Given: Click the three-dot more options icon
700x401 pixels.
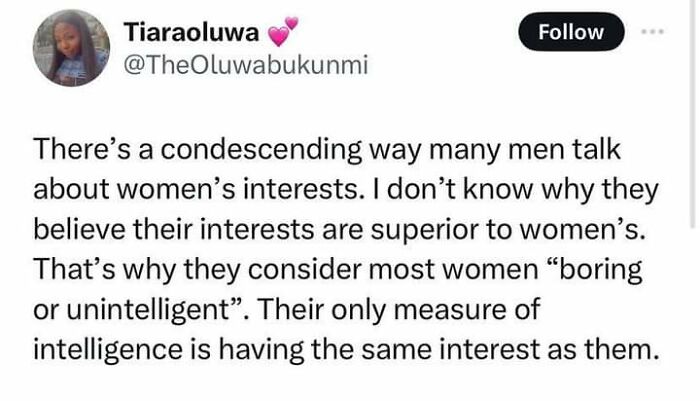Looking at the screenshot, I should pos(653,31).
